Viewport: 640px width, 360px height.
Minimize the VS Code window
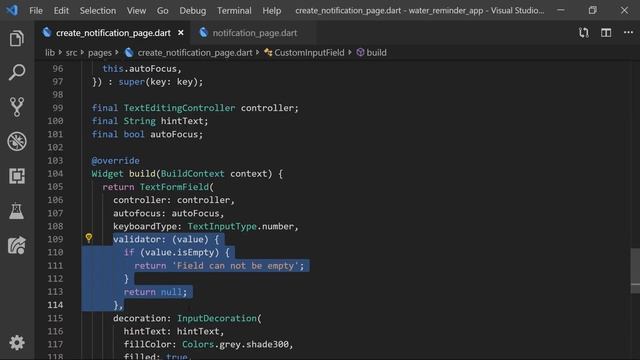561,10
